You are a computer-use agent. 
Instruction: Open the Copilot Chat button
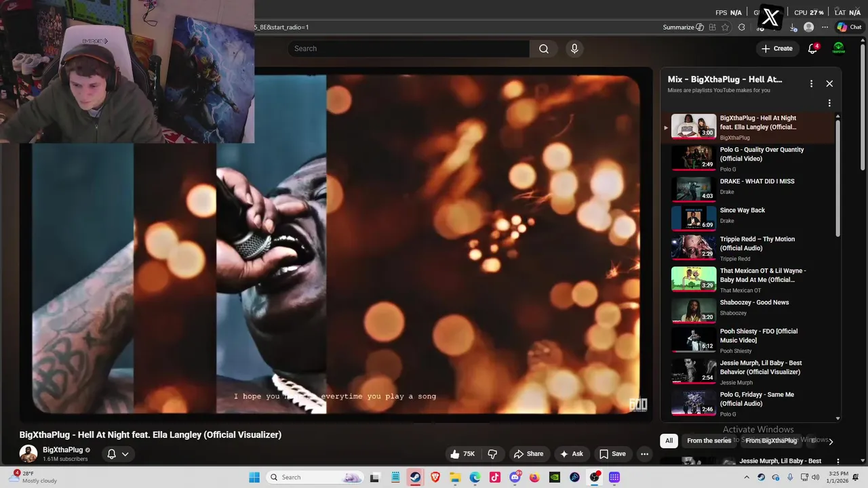pos(849,27)
